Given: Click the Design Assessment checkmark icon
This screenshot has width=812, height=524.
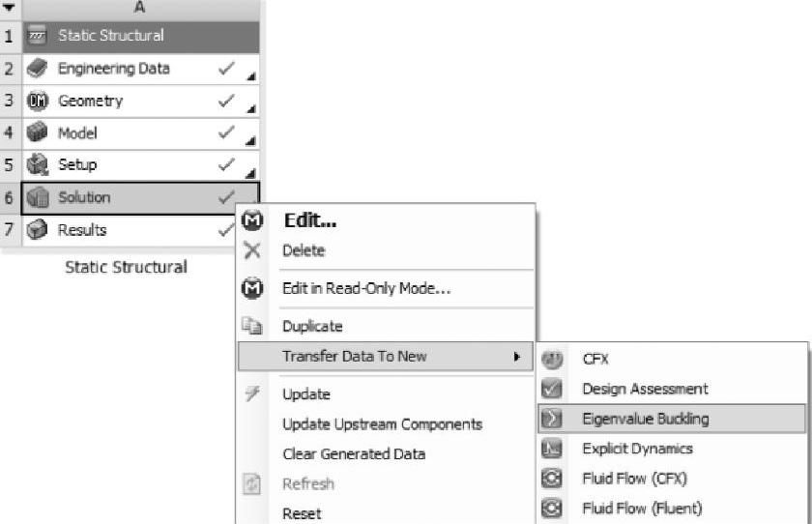Looking at the screenshot, I should coord(553,389).
